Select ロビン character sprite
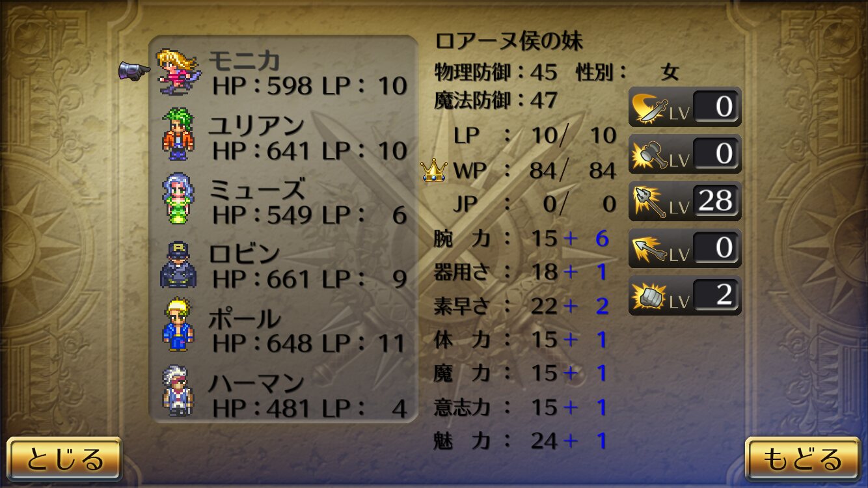The image size is (868, 488). pos(177,264)
